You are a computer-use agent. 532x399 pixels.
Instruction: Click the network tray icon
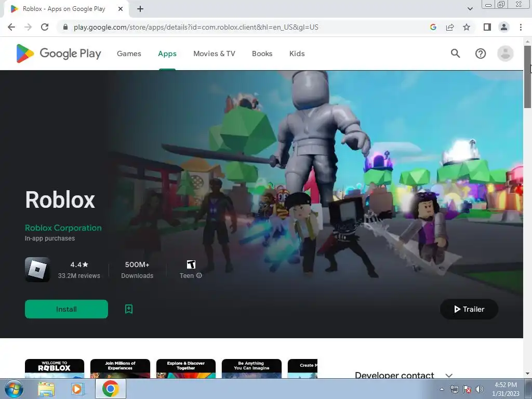[x=454, y=389]
